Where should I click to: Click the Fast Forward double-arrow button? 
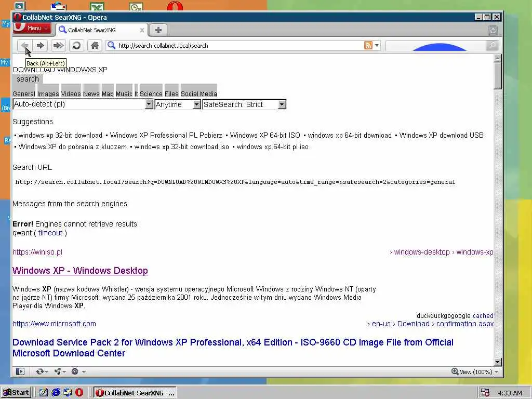[x=58, y=46]
